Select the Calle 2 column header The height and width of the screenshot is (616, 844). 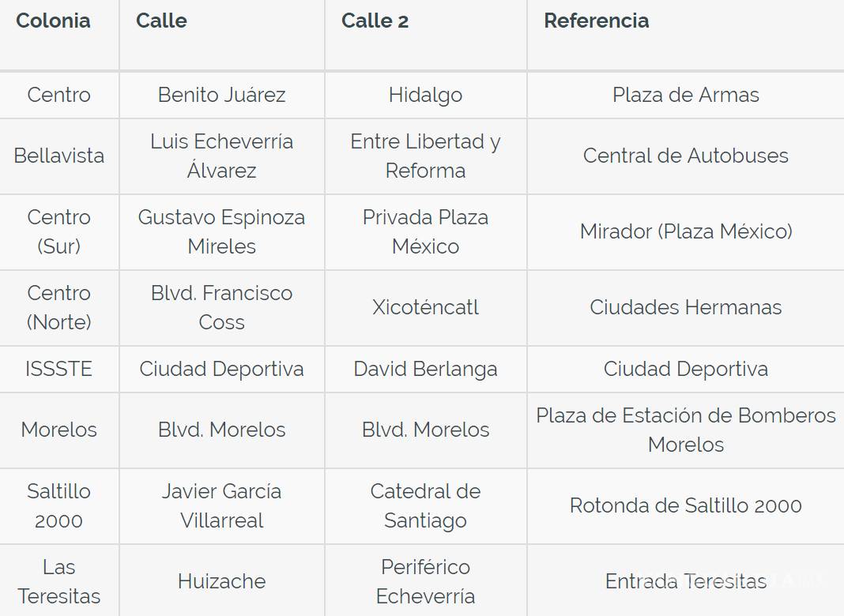(375, 21)
